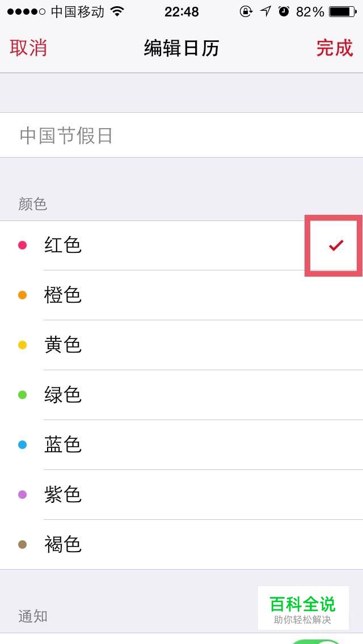Tap the blue color dot

tap(23, 444)
